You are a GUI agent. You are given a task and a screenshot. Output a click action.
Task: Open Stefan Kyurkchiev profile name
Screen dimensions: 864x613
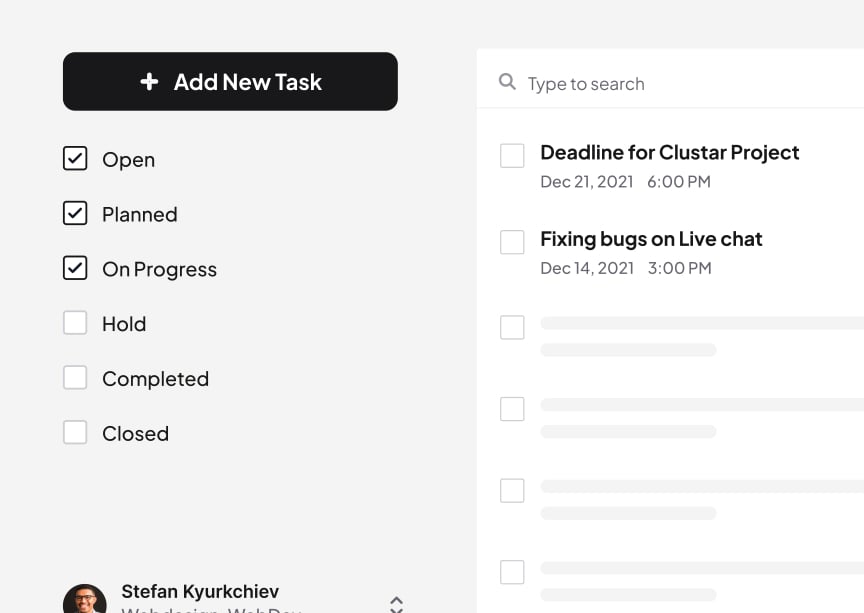(200, 592)
